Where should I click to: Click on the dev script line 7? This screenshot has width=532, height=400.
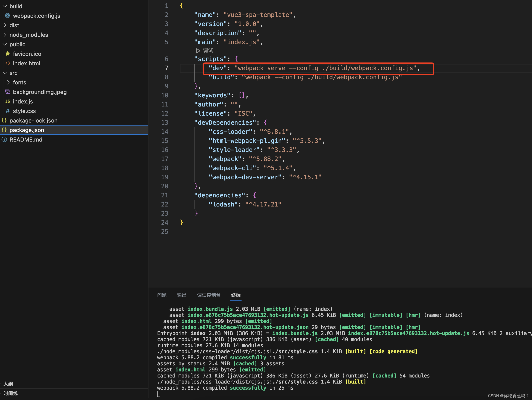[x=317, y=68]
